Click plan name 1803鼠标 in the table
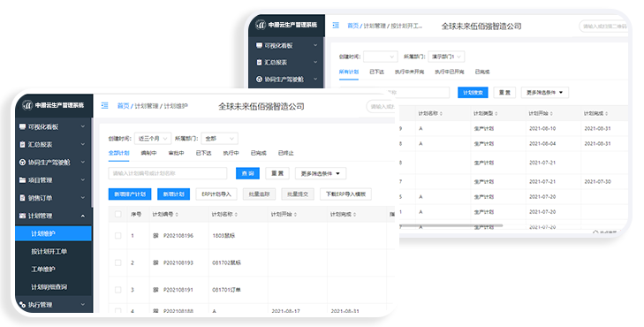644x327 pixels. [224, 236]
